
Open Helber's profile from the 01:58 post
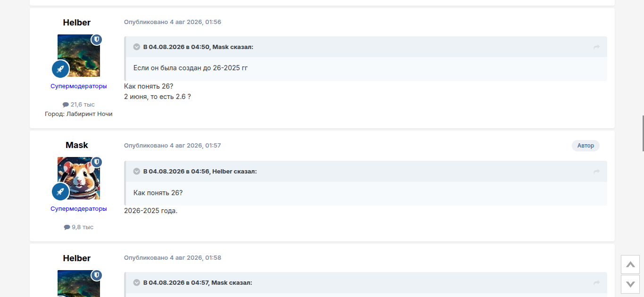click(77, 258)
